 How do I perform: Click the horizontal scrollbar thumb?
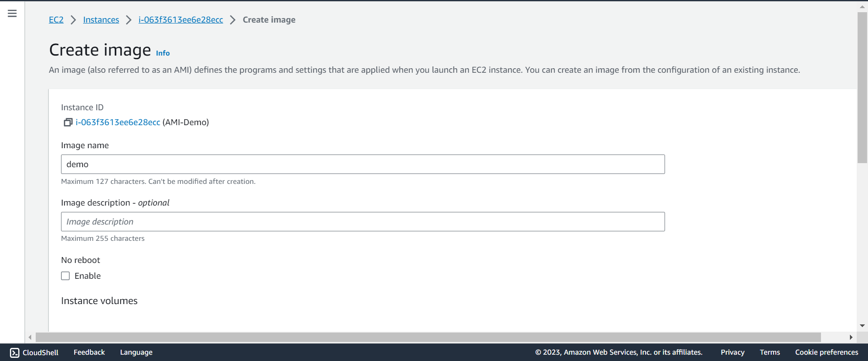point(428,337)
